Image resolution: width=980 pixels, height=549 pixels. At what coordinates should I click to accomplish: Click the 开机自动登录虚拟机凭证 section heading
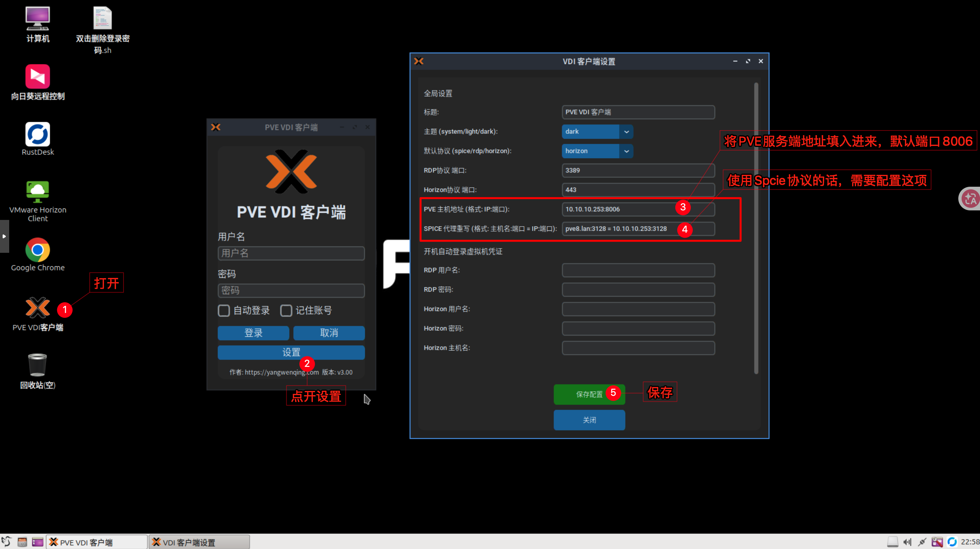(463, 251)
